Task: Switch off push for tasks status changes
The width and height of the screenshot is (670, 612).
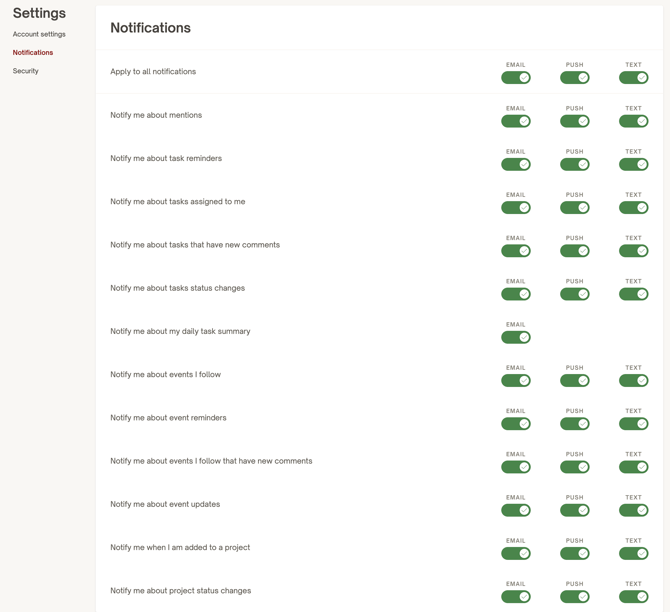Action: [x=575, y=294]
